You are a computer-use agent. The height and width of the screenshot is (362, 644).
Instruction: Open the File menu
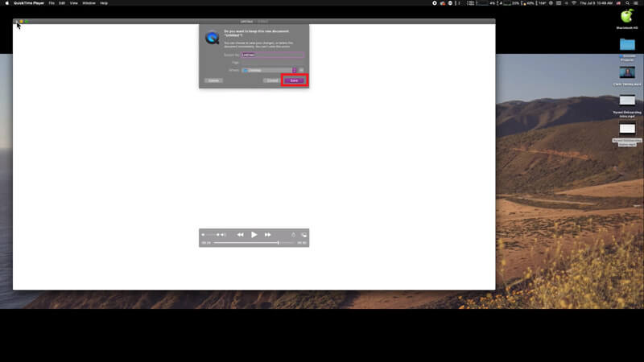point(52,3)
